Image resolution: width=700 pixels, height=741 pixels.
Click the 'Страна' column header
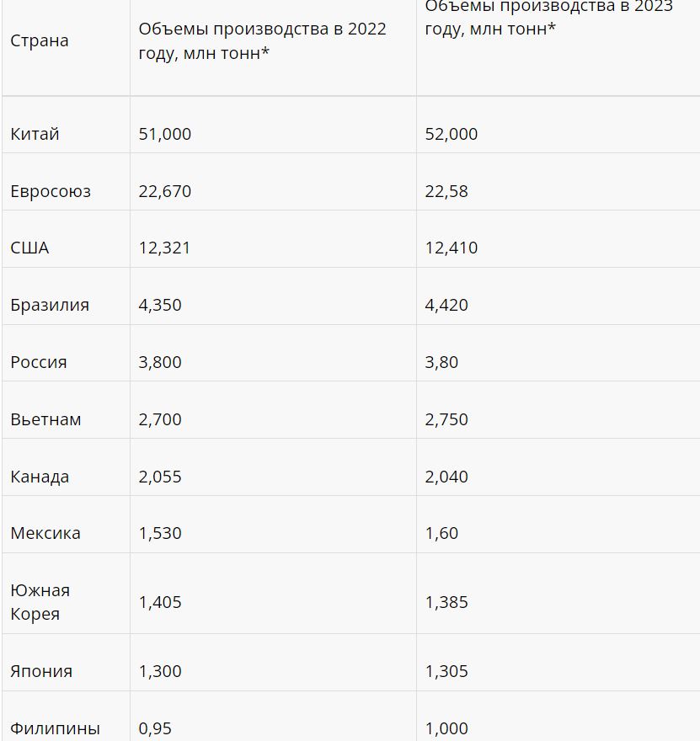point(40,40)
